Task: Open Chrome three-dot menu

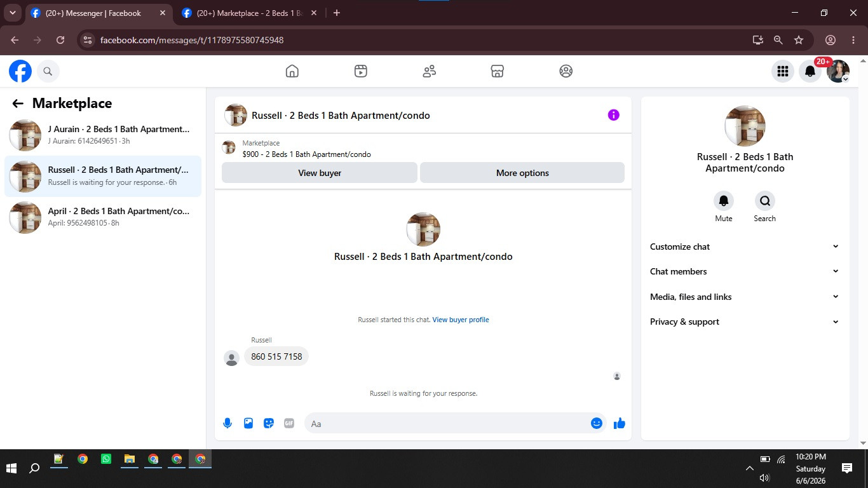Action: click(x=853, y=40)
